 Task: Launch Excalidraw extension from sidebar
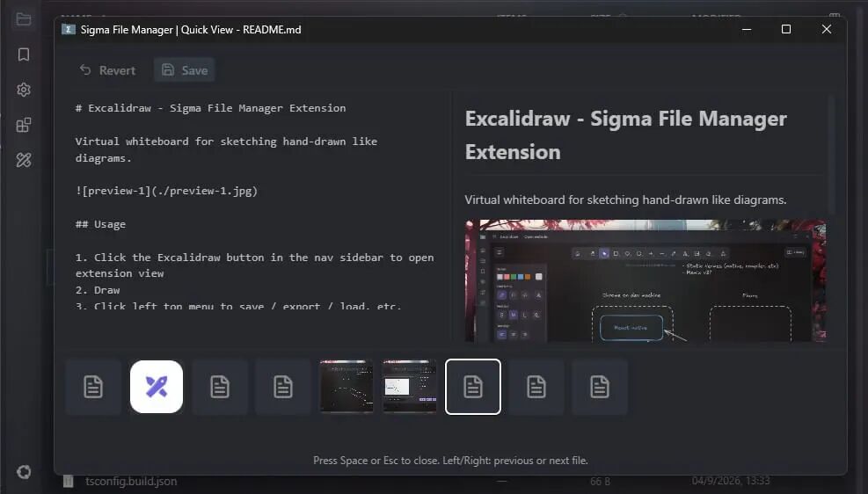point(23,161)
